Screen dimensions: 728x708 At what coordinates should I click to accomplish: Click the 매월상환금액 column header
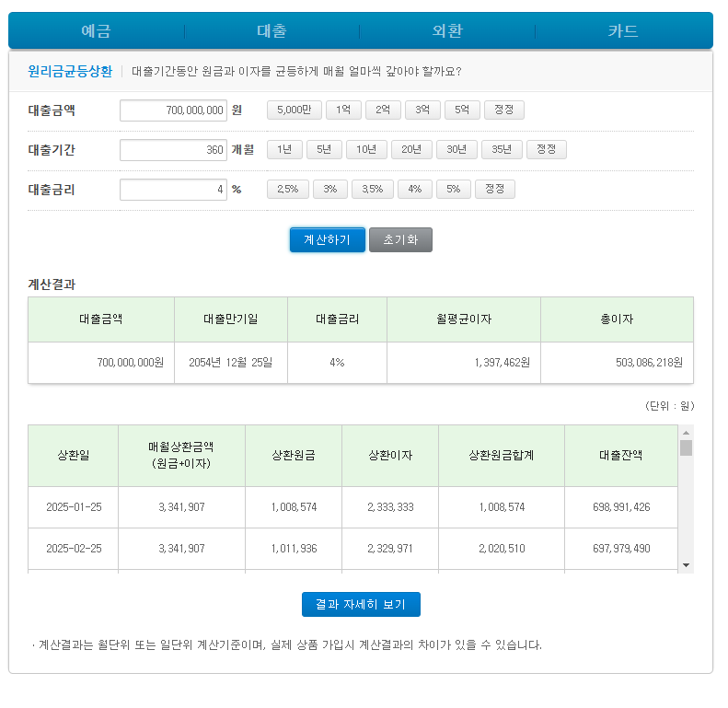pyautogui.click(x=181, y=456)
